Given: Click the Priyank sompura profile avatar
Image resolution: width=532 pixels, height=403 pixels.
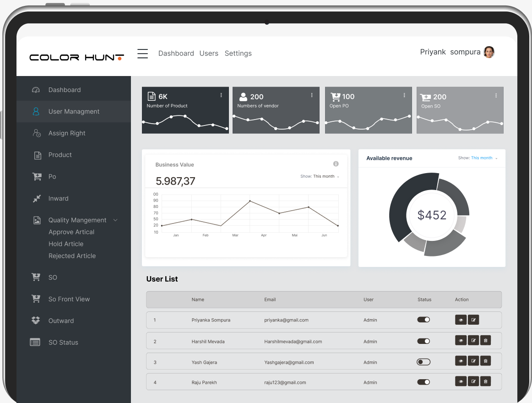Looking at the screenshot, I should (x=489, y=52).
